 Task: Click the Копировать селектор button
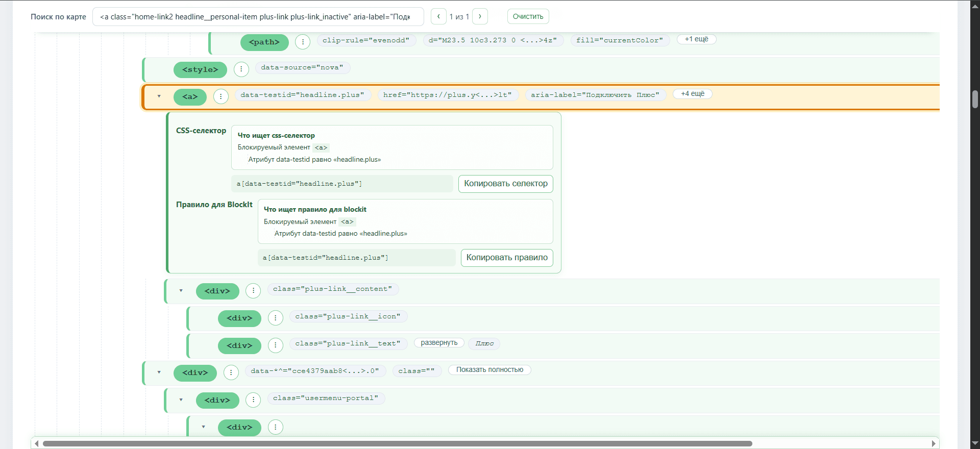tap(506, 184)
